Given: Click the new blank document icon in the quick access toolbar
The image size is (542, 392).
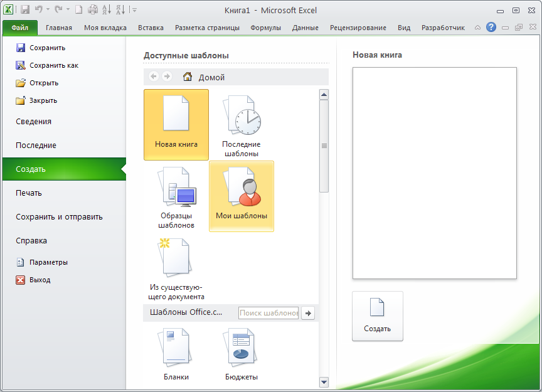Looking at the screenshot, I should click(x=79, y=9).
